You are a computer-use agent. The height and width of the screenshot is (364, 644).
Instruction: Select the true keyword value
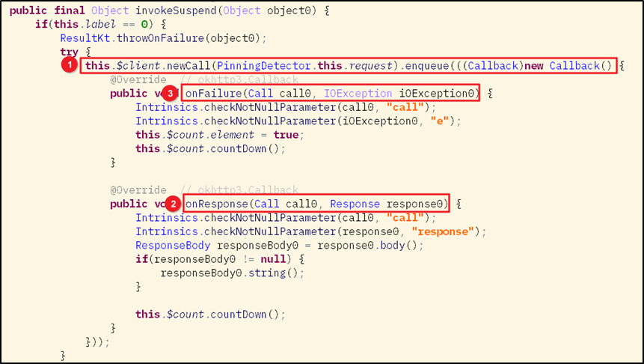(286, 135)
